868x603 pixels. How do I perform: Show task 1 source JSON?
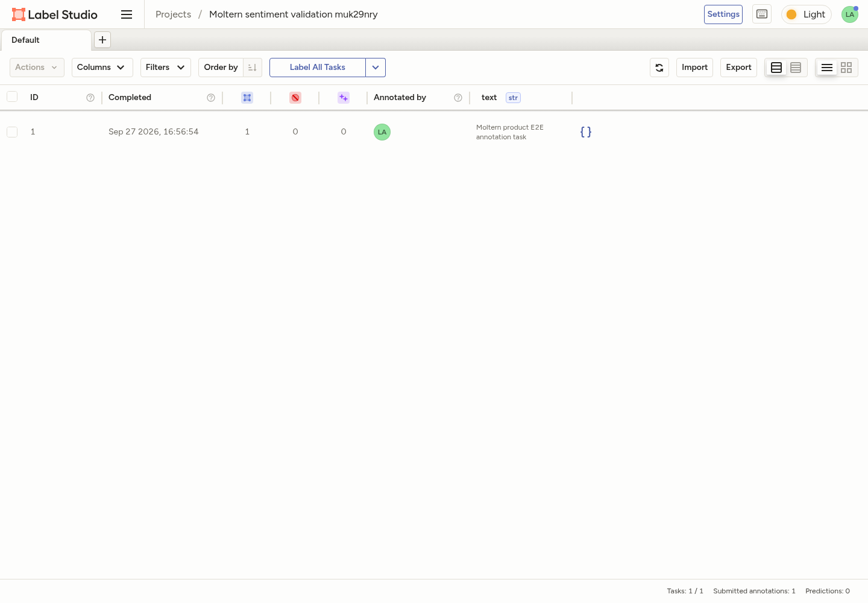(586, 132)
